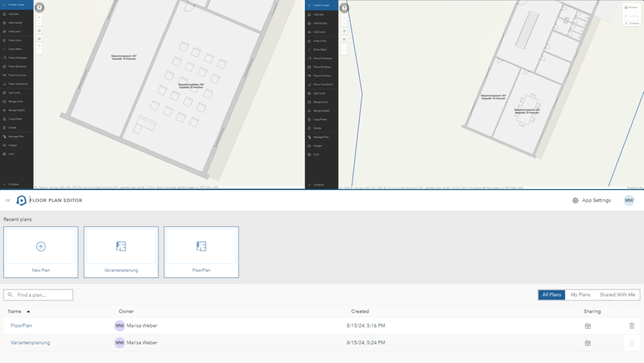The image size is (644, 363).
Task: Pick Place Windows in left map sidebar
Action: coord(17,66)
